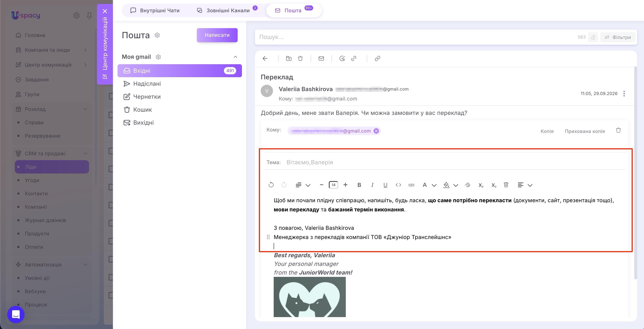The width and height of the screenshot is (644, 329).
Task: Remove the recipient with the x on the address chip
Action: coord(376,131)
